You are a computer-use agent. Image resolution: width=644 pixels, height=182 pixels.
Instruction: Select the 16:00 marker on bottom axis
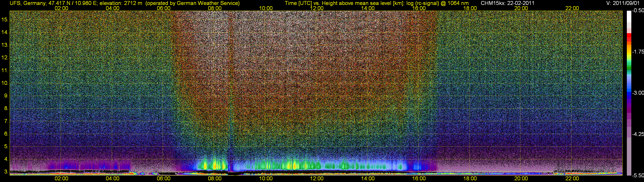point(419,179)
